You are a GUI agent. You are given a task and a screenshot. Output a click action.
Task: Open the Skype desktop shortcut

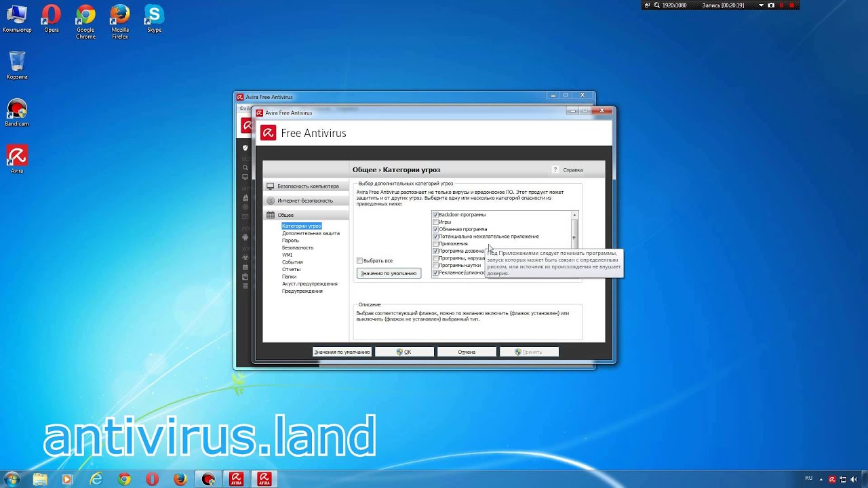[155, 19]
